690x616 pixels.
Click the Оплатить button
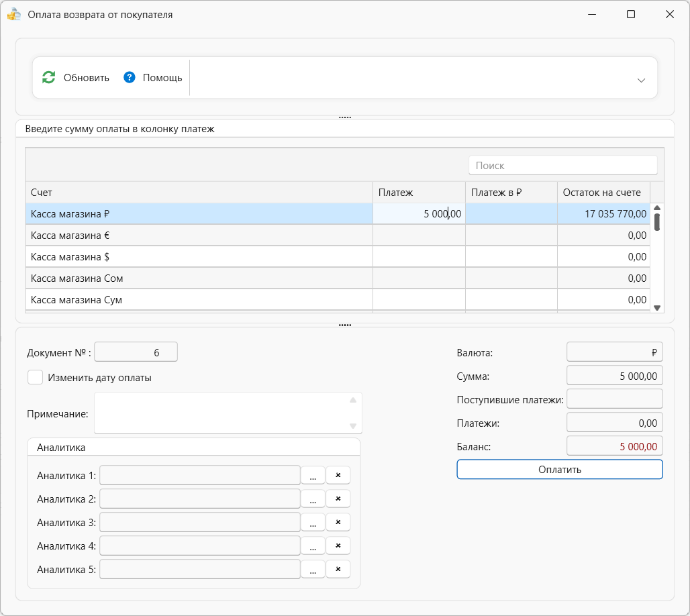(x=560, y=470)
